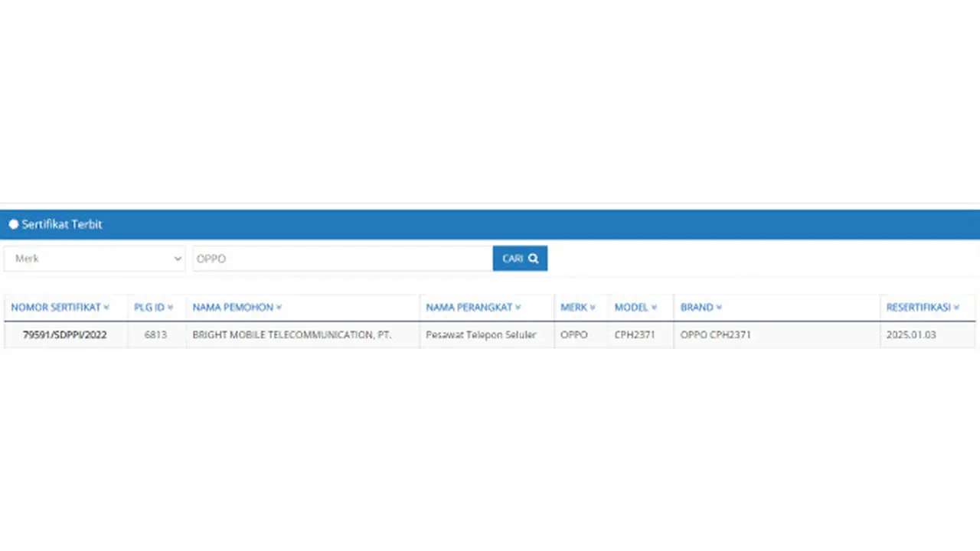This screenshot has width=980, height=551.
Task: Click the circle icon beside Sertifikat Terbit
Action: pyautogui.click(x=13, y=224)
